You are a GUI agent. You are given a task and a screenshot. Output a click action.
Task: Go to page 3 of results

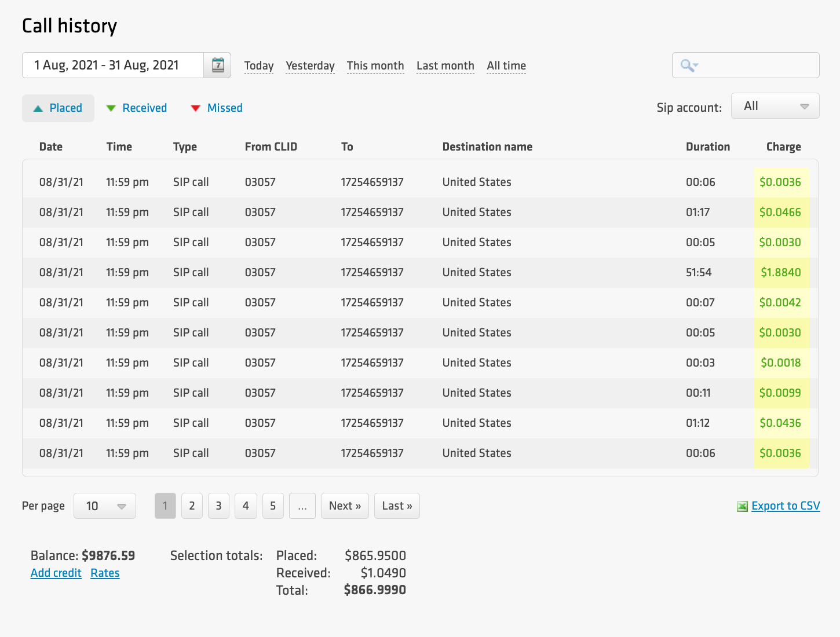point(218,506)
